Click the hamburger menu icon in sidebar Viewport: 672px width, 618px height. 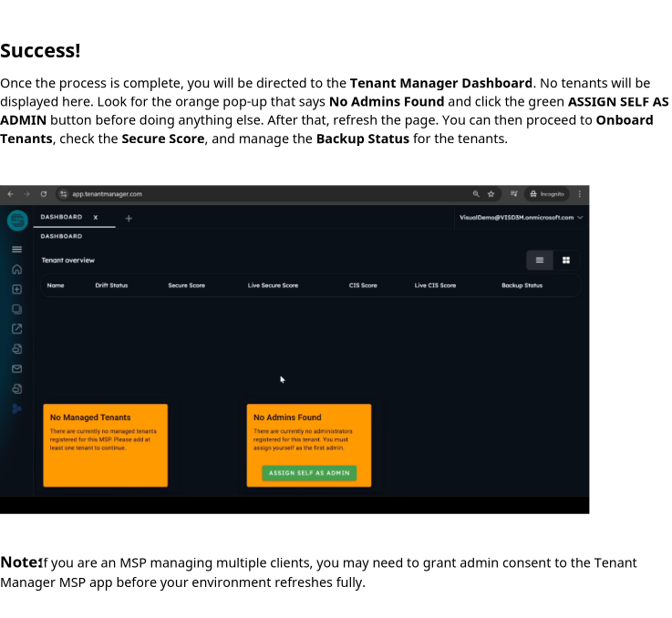[x=16, y=249]
